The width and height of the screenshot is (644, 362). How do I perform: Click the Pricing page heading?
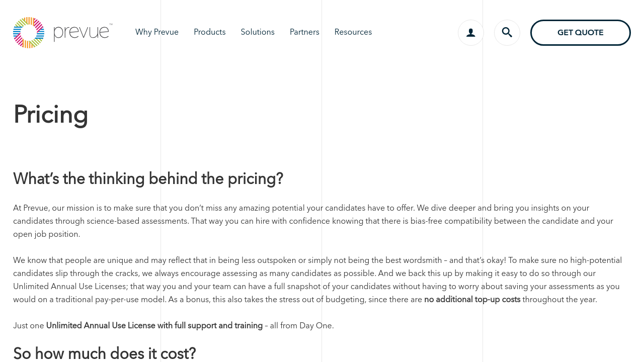coord(51,115)
